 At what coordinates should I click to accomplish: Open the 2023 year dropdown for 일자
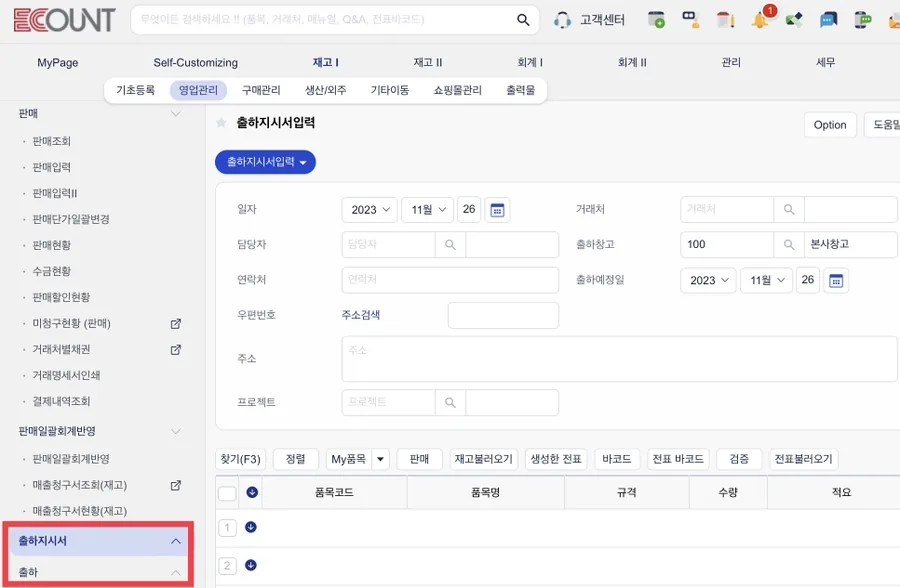[x=370, y=210]
